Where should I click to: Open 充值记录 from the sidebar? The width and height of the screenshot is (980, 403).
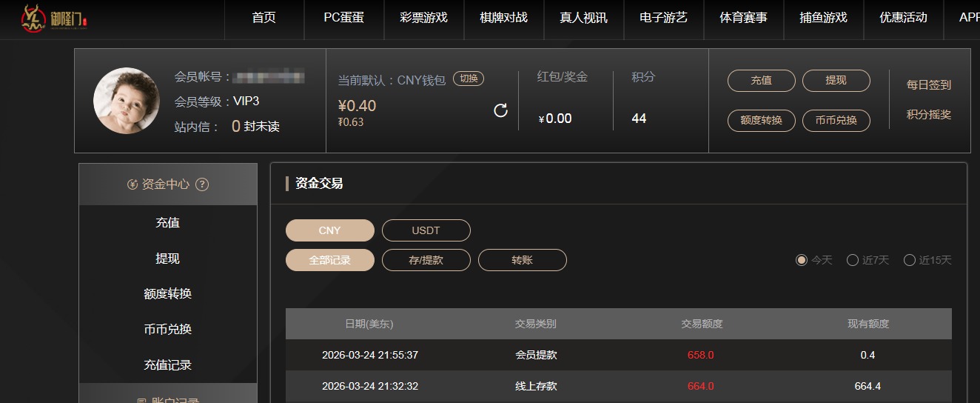[x=168, y=365]
